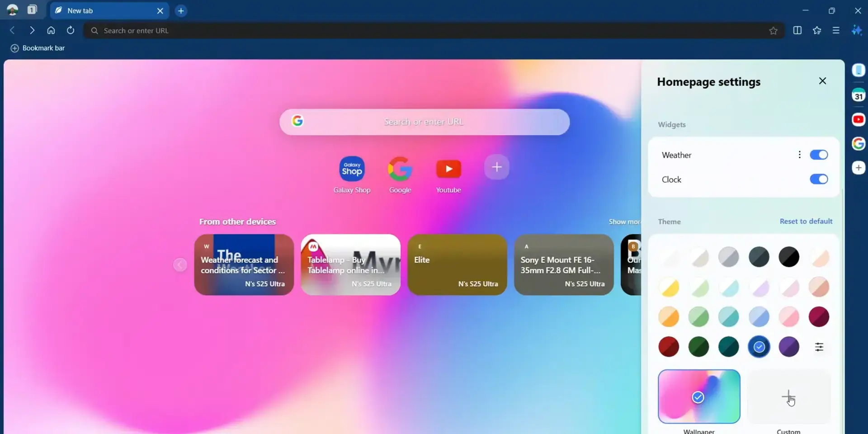Click Reset to default for theme

pos(806,221)
